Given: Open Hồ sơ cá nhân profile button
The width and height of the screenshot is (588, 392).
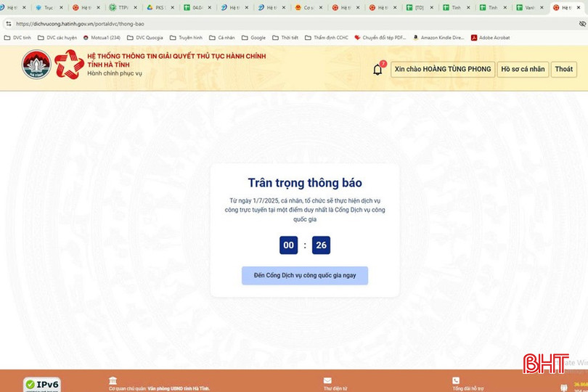Looking at the screenshot, I should 523,70.
